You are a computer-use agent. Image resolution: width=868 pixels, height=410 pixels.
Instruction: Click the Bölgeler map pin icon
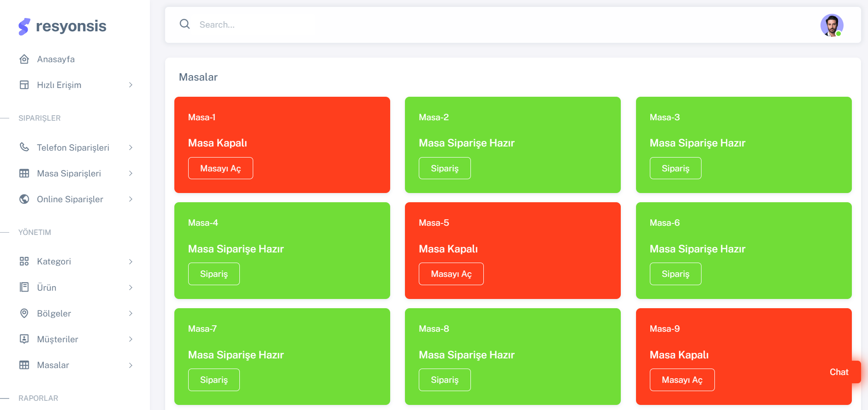point(24,313)
